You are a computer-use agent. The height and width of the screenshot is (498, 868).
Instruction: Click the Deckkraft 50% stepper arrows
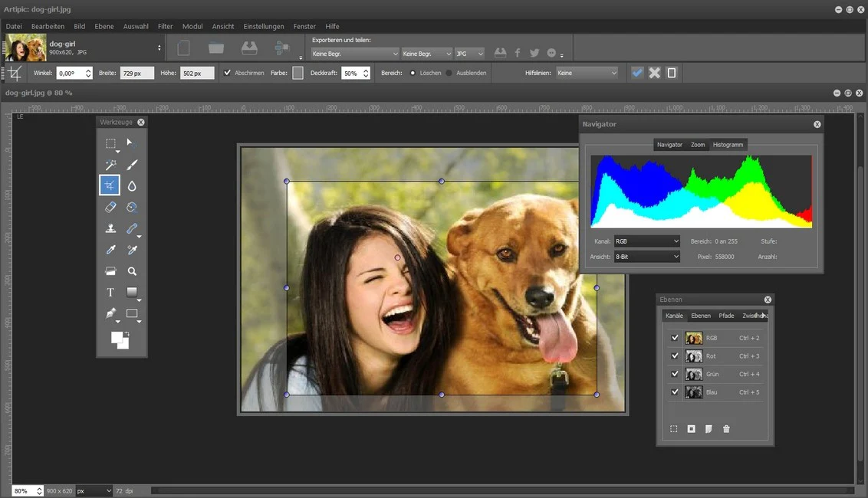click(x=366, y=73)
